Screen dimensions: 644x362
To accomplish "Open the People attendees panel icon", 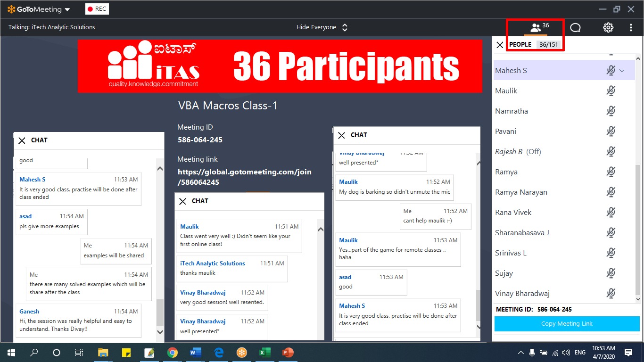I will pos(536,28).
